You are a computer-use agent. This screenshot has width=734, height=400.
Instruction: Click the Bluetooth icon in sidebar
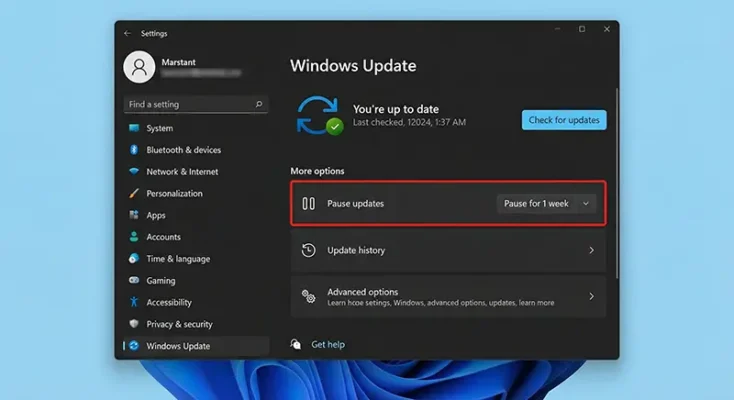point(134,149)
